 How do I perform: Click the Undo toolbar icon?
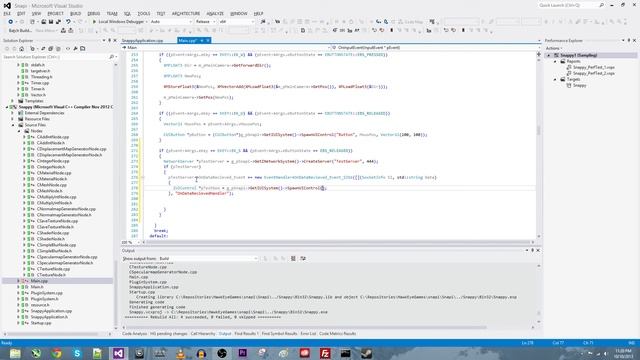pos(68,22)
